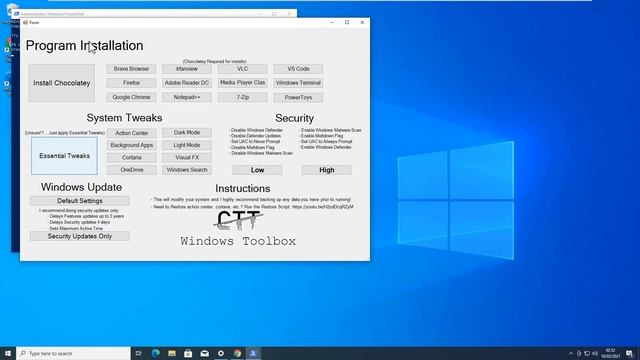The width and height of the screenshot is (640, 360).
Task: Enable Light Mode
Action: point(187,145)
